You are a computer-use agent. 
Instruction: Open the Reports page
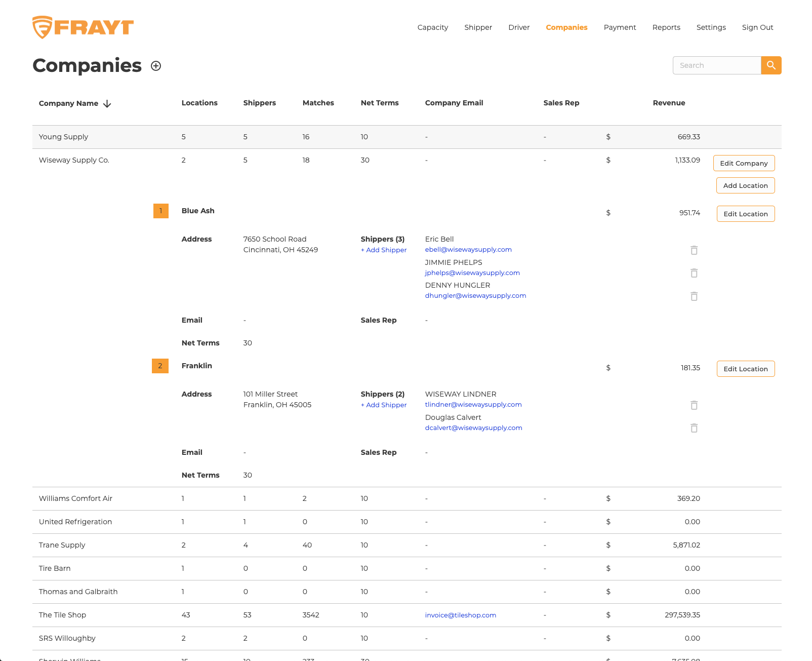point(666,27)
